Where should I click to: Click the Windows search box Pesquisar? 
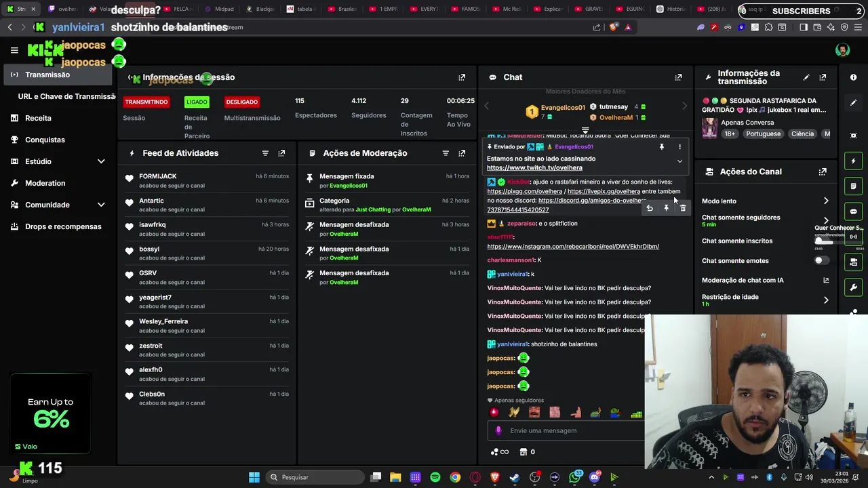click(x=314, y=477)
